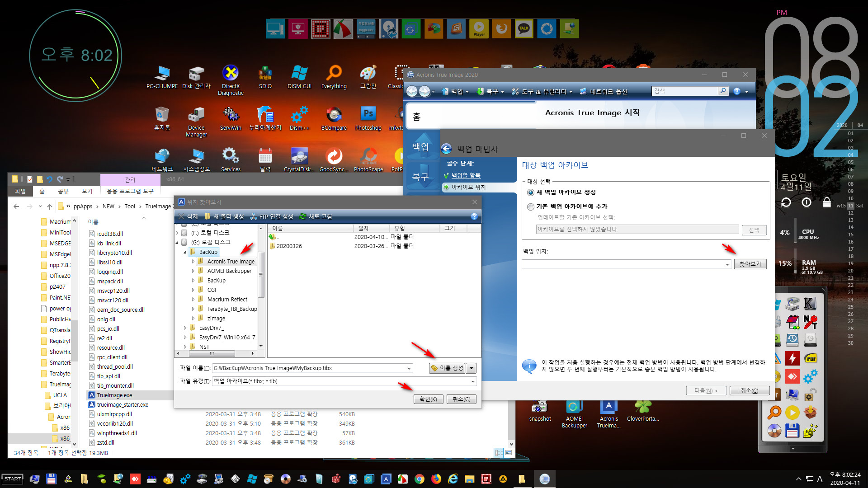Select the 20200326 folder in file list
Screen dimensions: 868x488
(x=289, y=246)
